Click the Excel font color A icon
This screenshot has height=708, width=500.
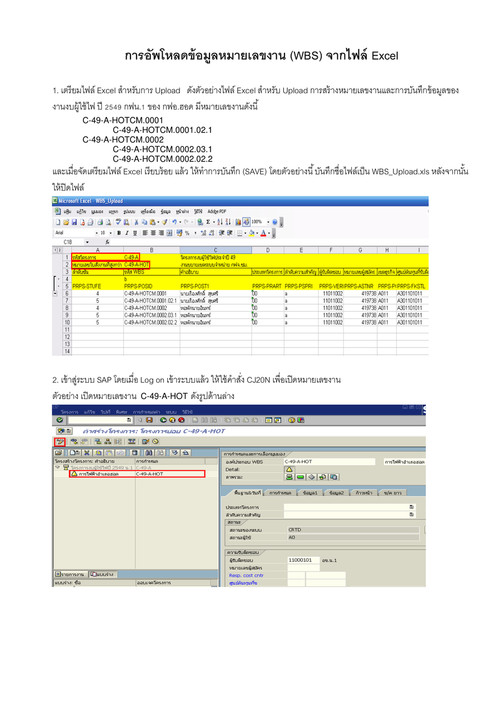(x=263, y=233)
